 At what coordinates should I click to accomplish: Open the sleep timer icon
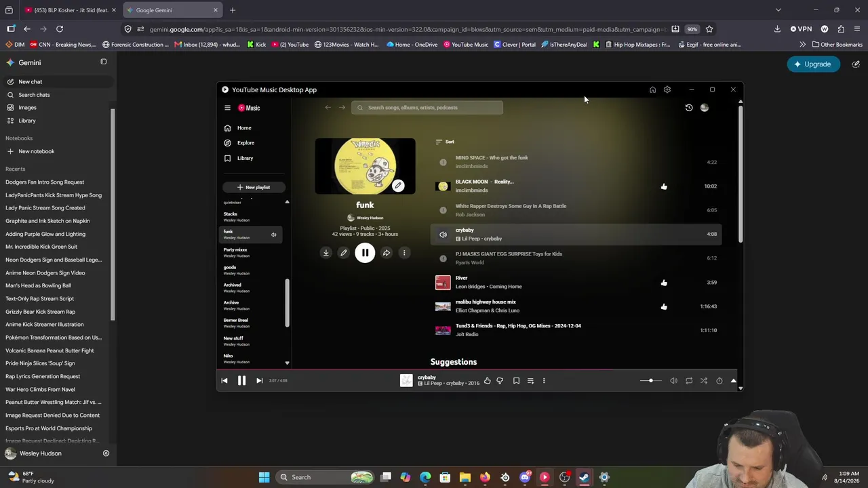tap(719, 381)
